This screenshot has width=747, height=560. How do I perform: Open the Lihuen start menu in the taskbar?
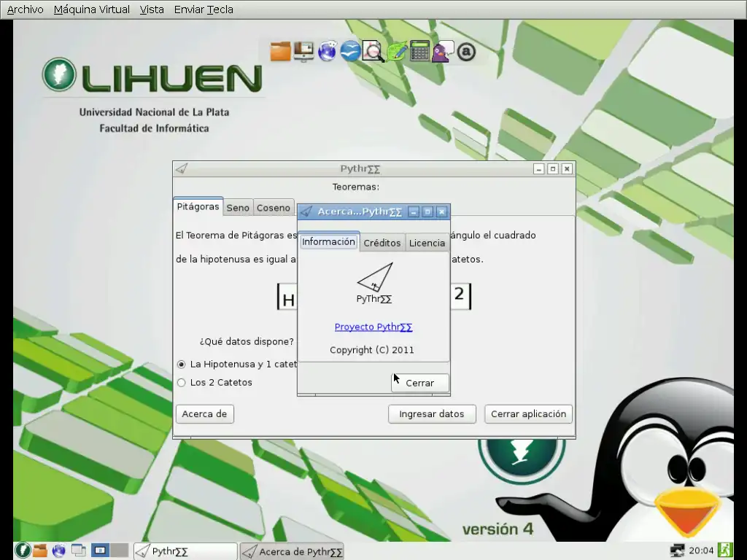click(23, 551)
